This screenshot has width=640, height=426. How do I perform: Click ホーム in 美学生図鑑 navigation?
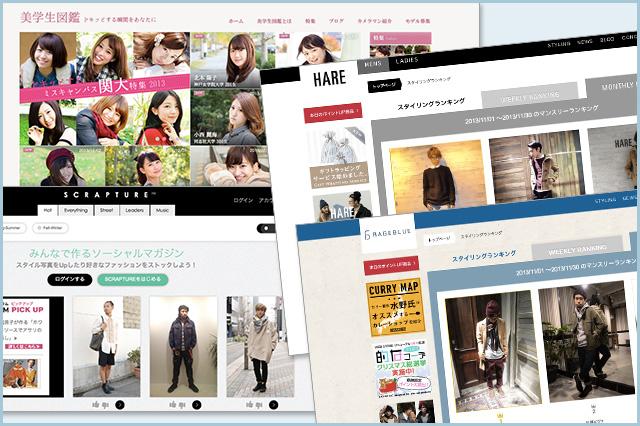click(236, 21)
